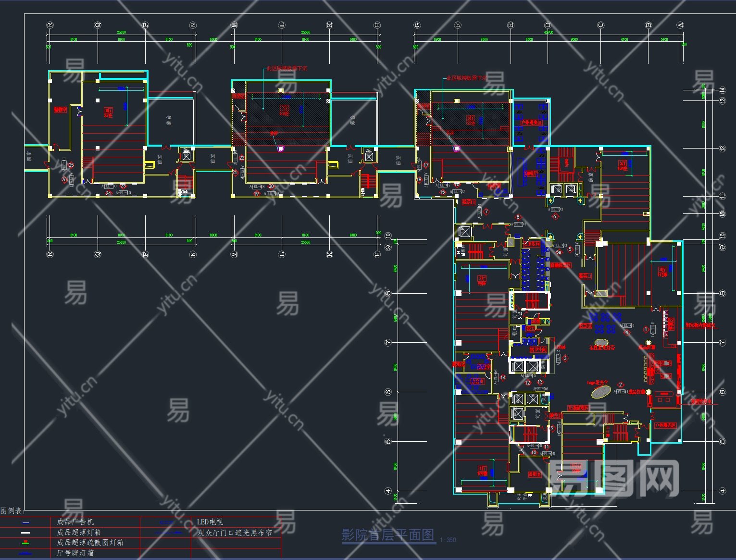
Task: Pick the red numbered marker 5a
Action: pyautogui.click(x=559, y=252)
